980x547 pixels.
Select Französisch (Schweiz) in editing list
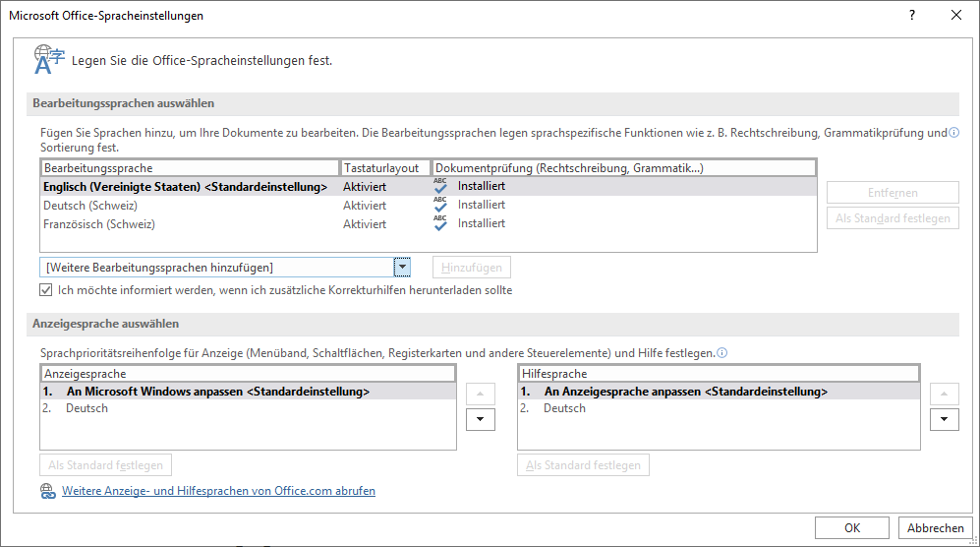(99, 224)
